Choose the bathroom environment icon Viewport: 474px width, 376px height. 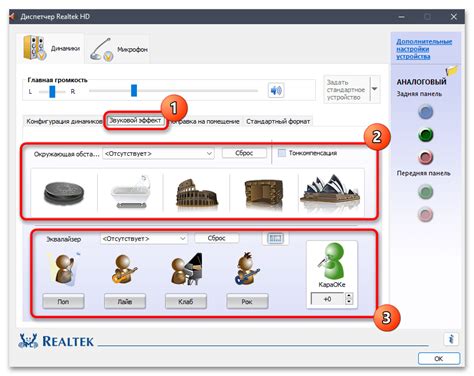tap(131, 191)
